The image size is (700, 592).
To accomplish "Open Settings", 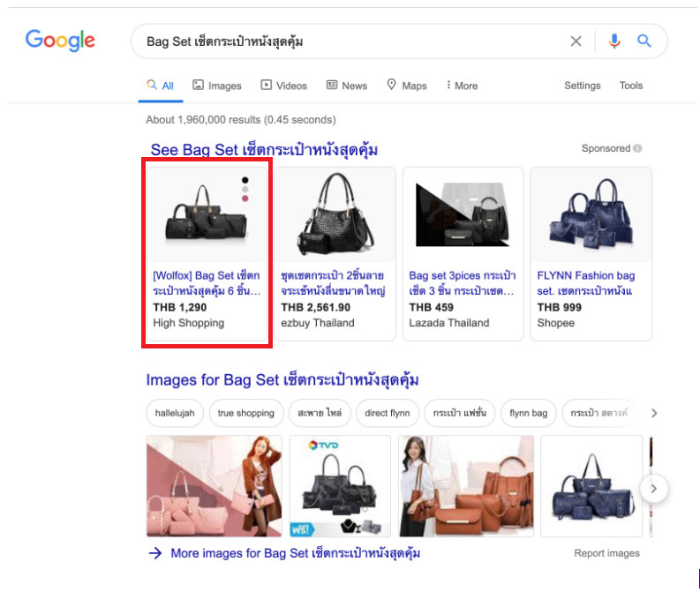I will point(582,86).
